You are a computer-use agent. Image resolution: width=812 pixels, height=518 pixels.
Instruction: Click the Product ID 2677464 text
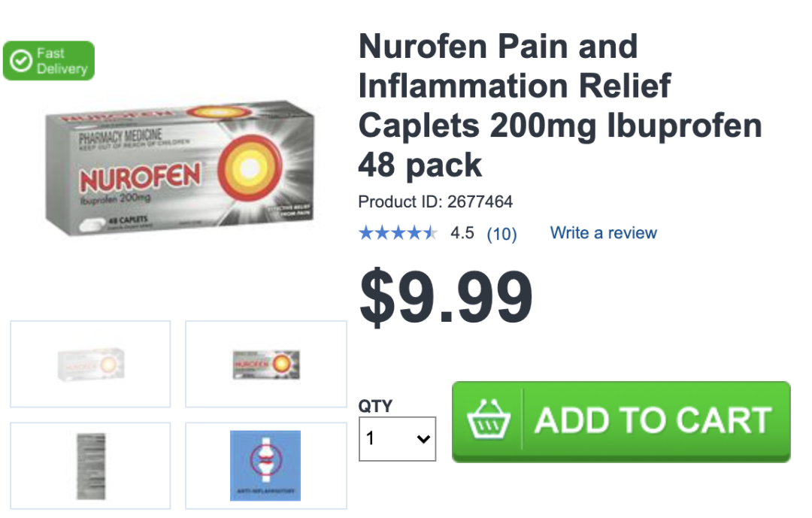pyautogui.click(x=435, y=201)
